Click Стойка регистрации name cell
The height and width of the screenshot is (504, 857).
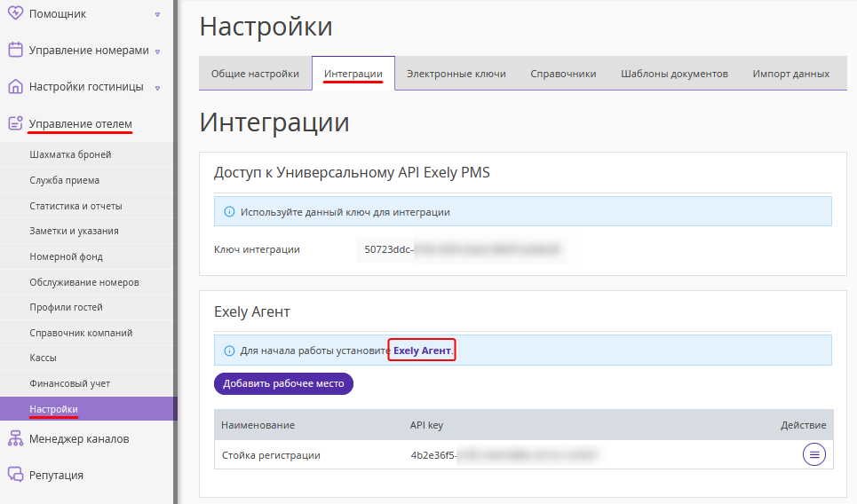[x=271, y=455]
